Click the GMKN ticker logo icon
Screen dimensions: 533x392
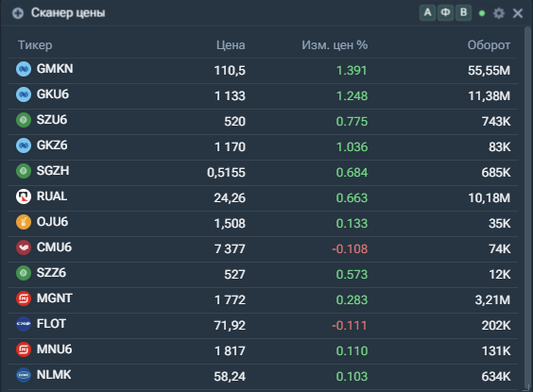pyautogui.click(x=24, y=69)
